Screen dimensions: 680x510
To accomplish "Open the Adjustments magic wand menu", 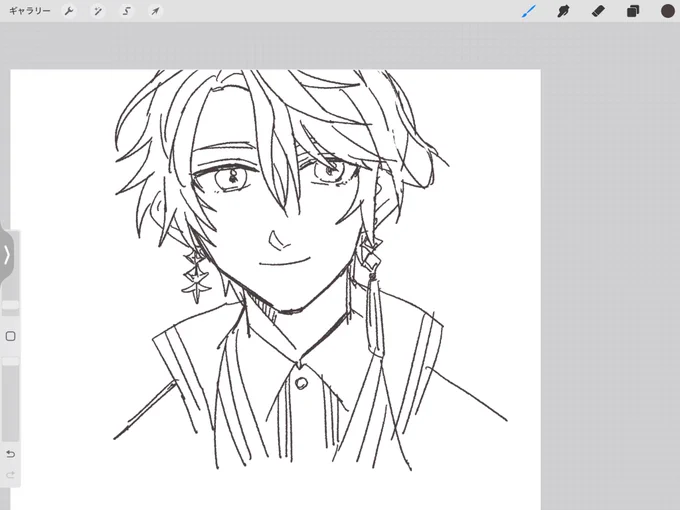I will (98, 11).
